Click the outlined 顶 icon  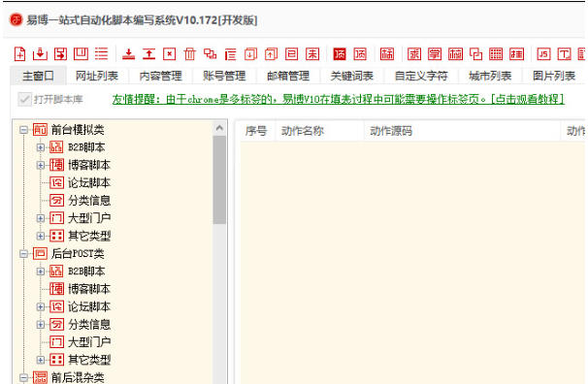point(360,54)
